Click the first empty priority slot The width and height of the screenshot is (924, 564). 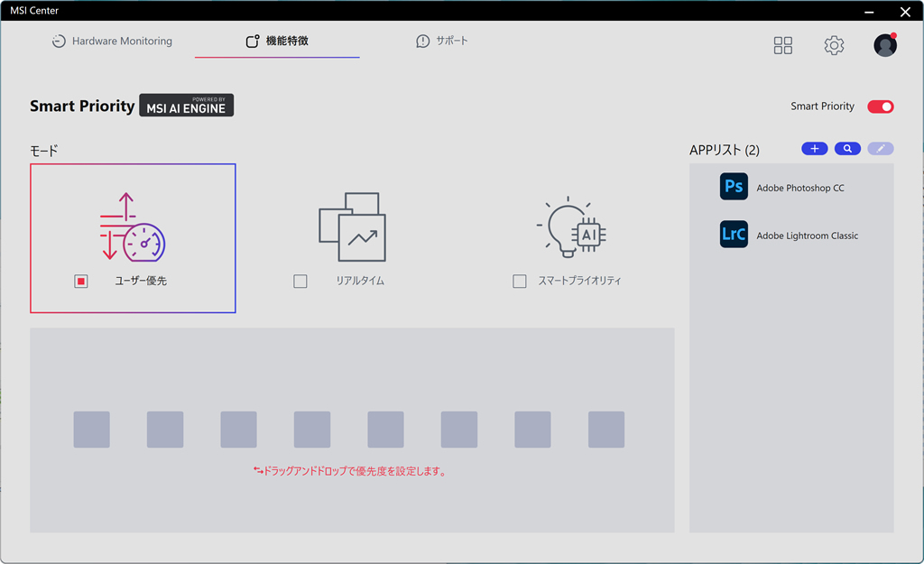click(x=91, y=430)
